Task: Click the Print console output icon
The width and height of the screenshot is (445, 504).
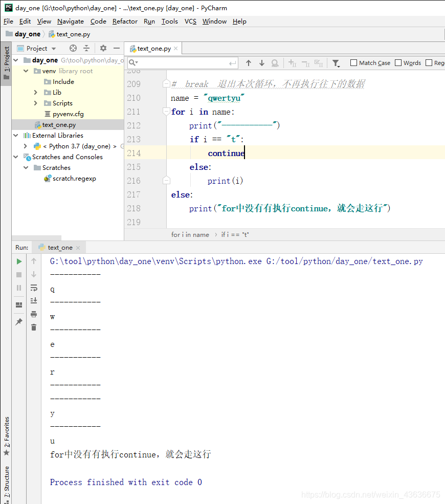Action: [34, 314]
